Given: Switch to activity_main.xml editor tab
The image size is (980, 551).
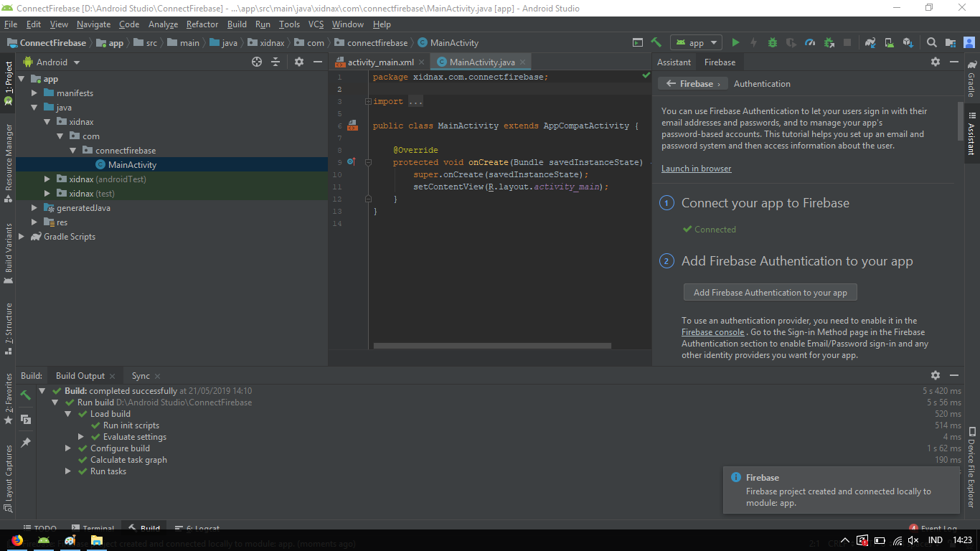Looking at the screenshot, I should [x=380, y=62].
